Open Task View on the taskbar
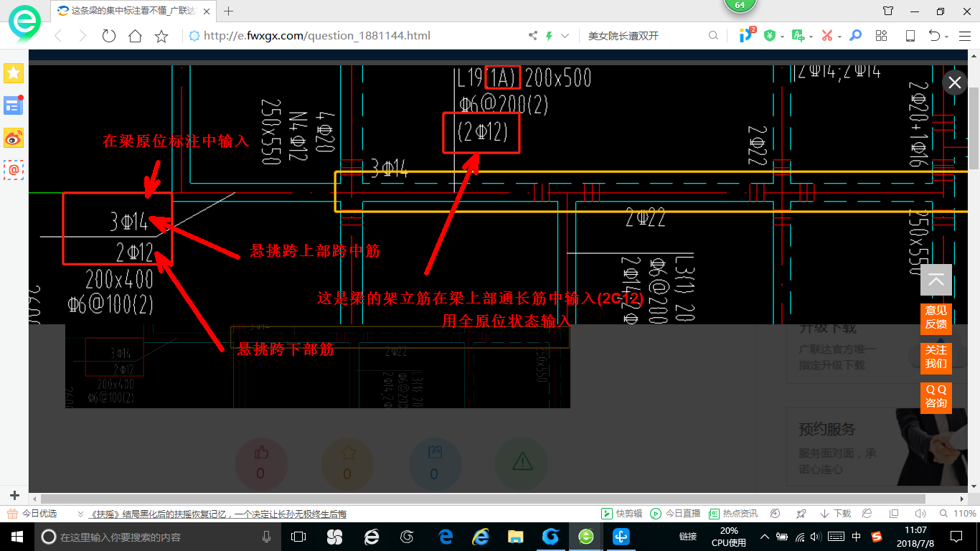Image resolution: width=980 pixels, height=551 pixels. (298, 536)
